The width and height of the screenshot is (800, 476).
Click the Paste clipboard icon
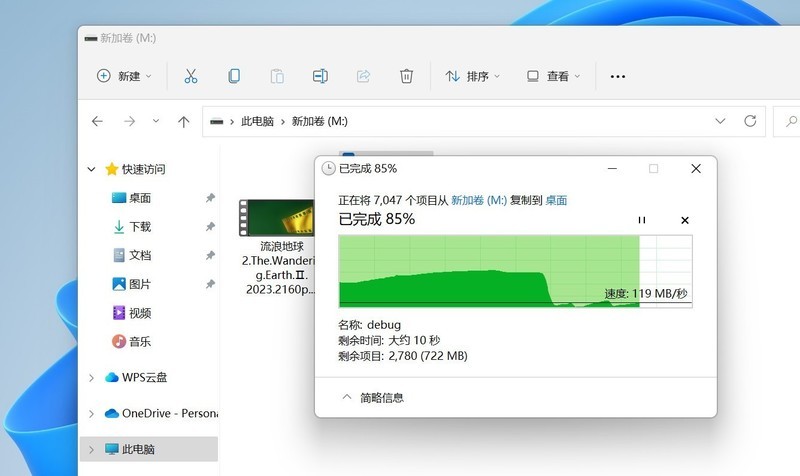click(x=277, y=77)
